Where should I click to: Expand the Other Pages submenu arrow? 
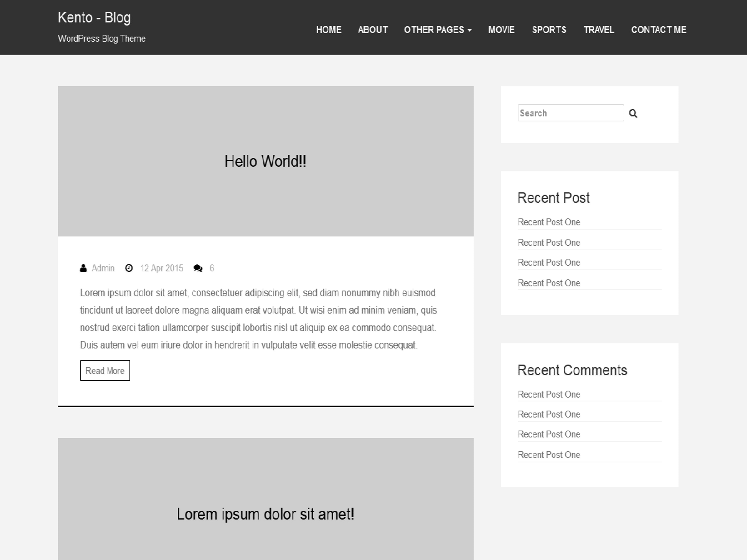[470, 30]
